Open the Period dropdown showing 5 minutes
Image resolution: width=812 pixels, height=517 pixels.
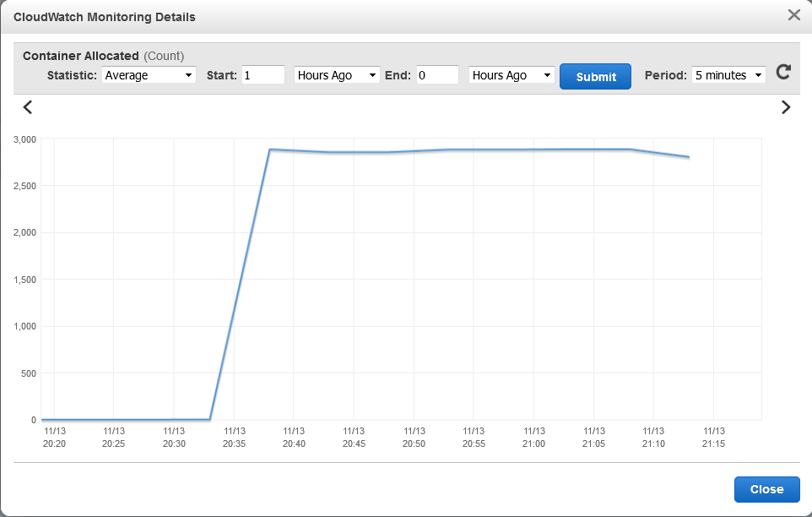click(x=728, y=75)
